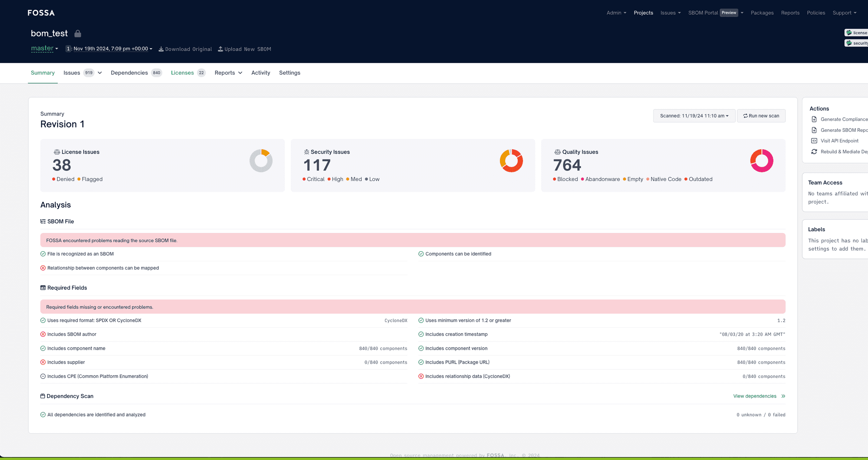Click the Download Original icon
Screen dimensions: 868x460
[161, 49]
